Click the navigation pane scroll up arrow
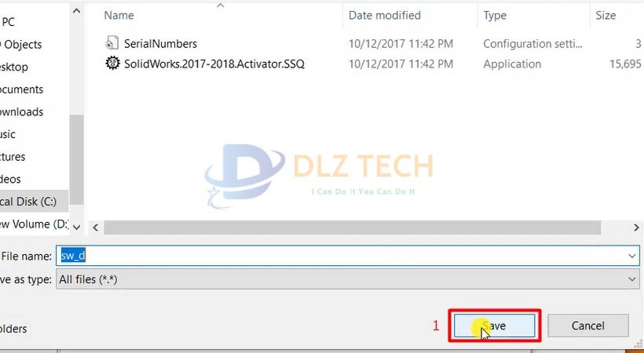Image resolution: width=644 pixels, height=353 pixels. (x=76, y=11)
